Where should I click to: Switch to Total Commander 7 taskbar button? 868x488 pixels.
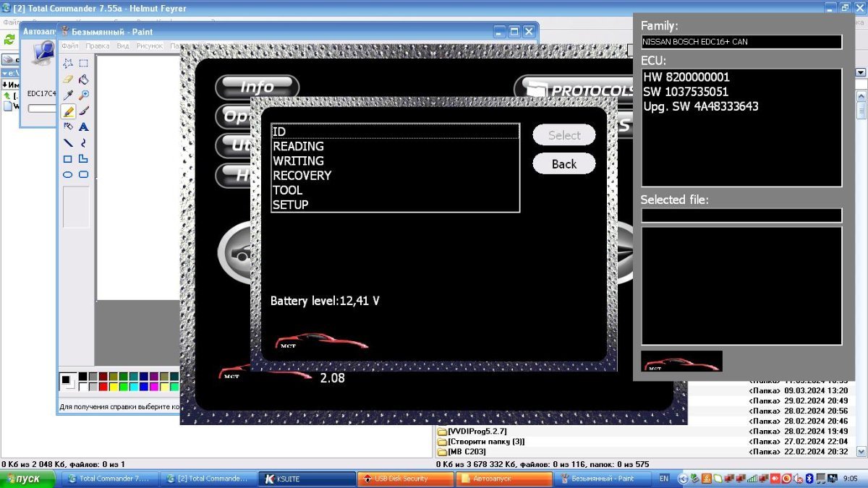pos(109,479)
